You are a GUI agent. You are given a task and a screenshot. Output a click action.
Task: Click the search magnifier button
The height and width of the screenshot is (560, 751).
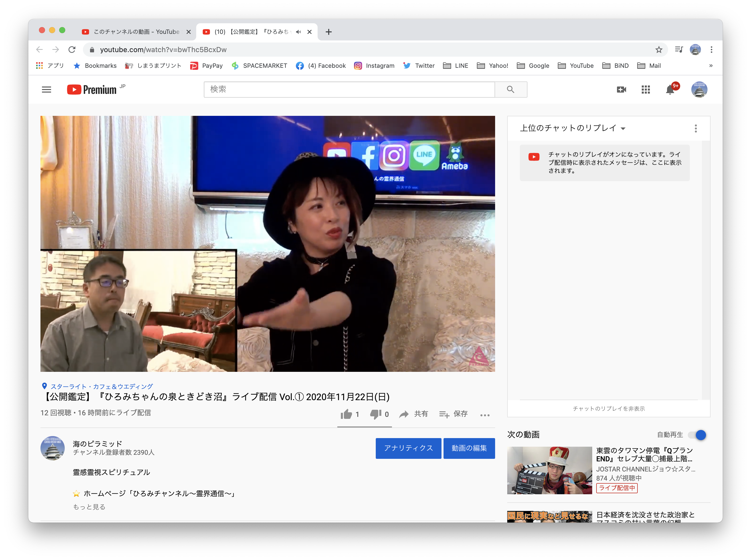pyautogui.click(x=510, y=90)
